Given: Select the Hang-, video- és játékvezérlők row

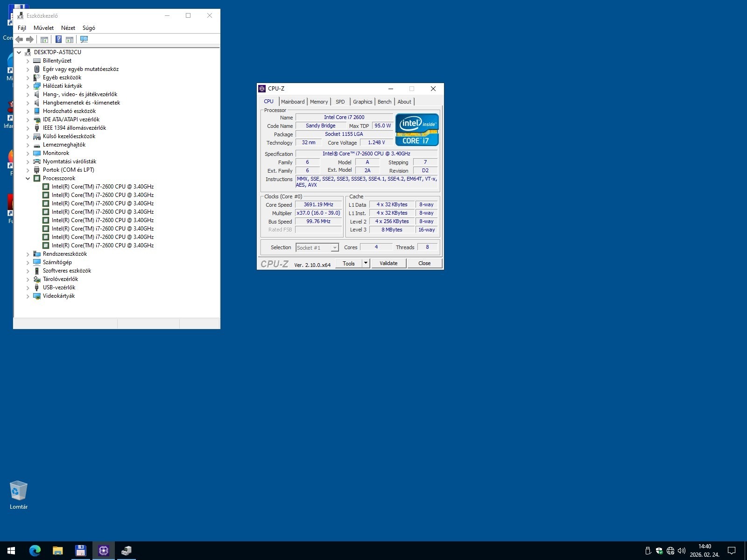Looking at the screenshot, I should point(80,94).
